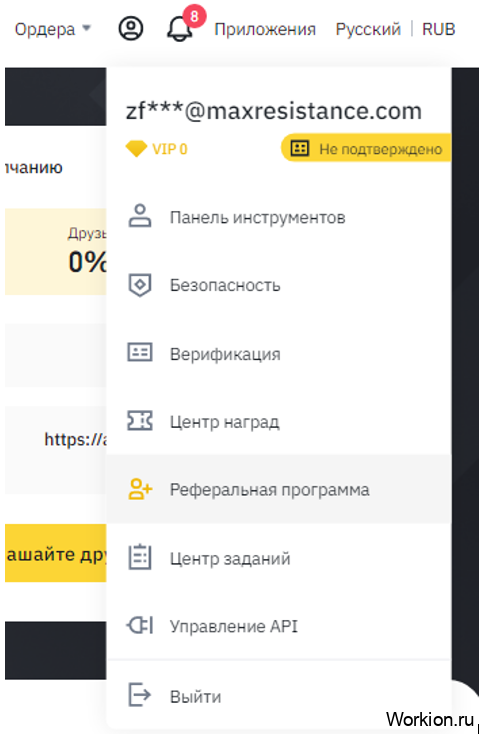Select Реферальная программа menu item
483x734 pixels.
click(x=279, y=489)
